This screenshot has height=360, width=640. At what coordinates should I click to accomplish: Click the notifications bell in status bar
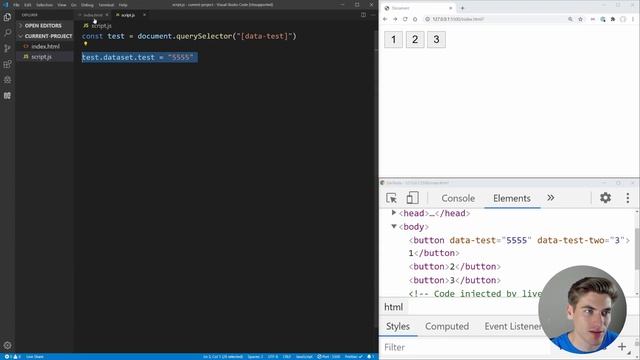(370, 356)
